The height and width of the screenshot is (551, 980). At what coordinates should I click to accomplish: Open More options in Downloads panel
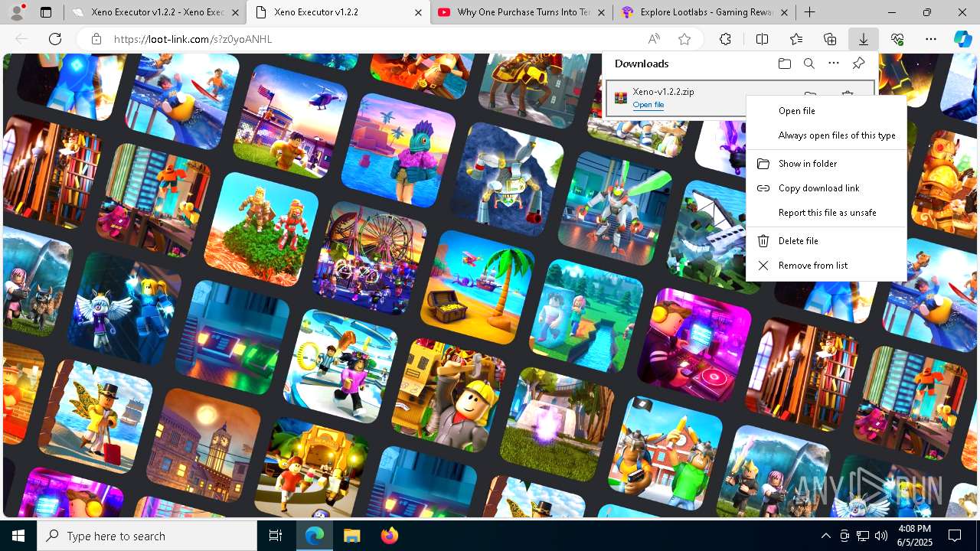tap(834, 64)
